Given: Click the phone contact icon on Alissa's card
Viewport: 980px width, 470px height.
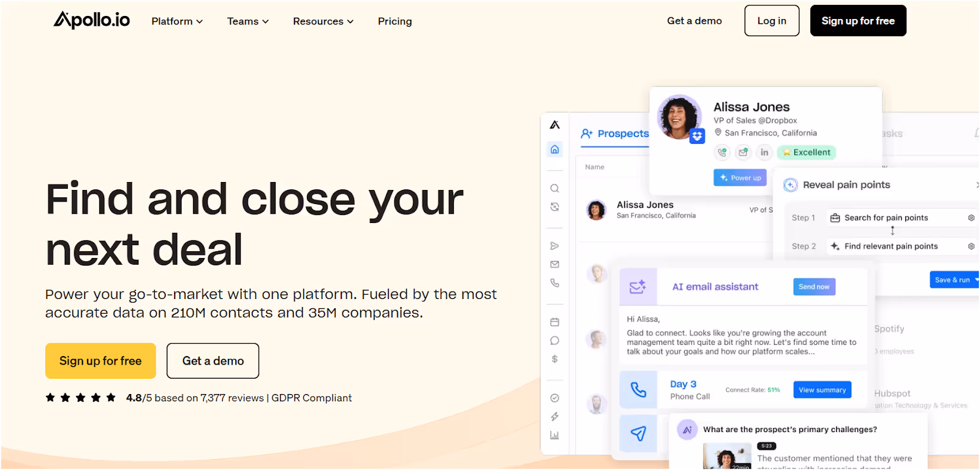Looking at the screenshot, I should click(x=723, y=152).
